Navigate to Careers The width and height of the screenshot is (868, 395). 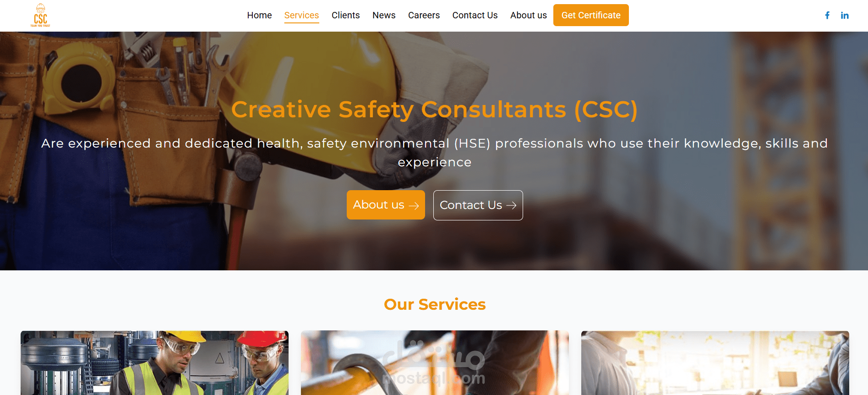tap(424, 15)
